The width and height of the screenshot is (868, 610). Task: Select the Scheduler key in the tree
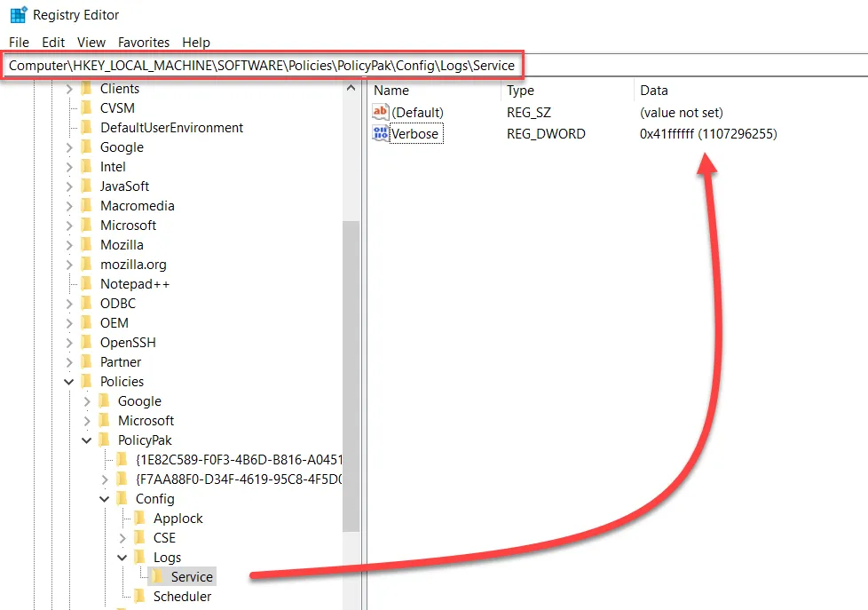coord(184,596)
